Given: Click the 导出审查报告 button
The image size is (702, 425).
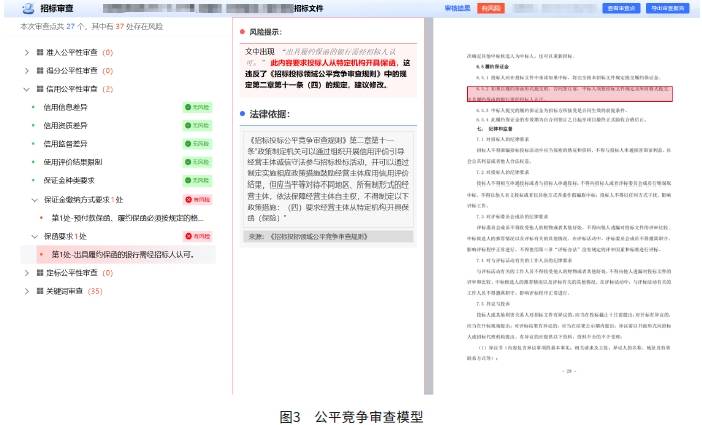Looking at the screenshot, I should pyautogui.click(x=667, y=8).
